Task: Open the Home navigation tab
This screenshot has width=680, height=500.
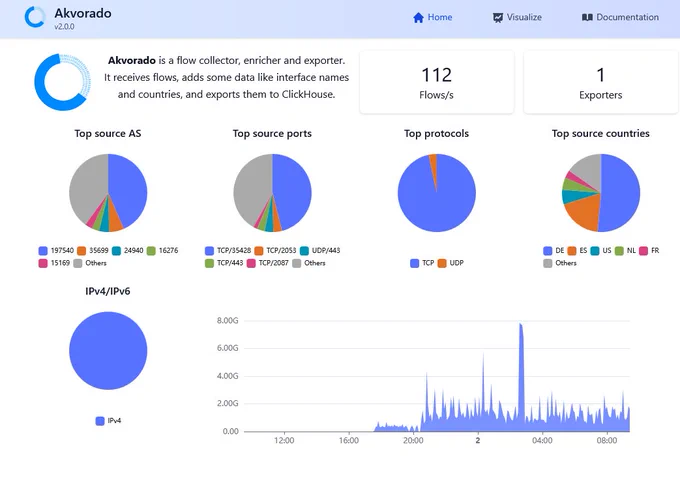Action: click(432, 17)
